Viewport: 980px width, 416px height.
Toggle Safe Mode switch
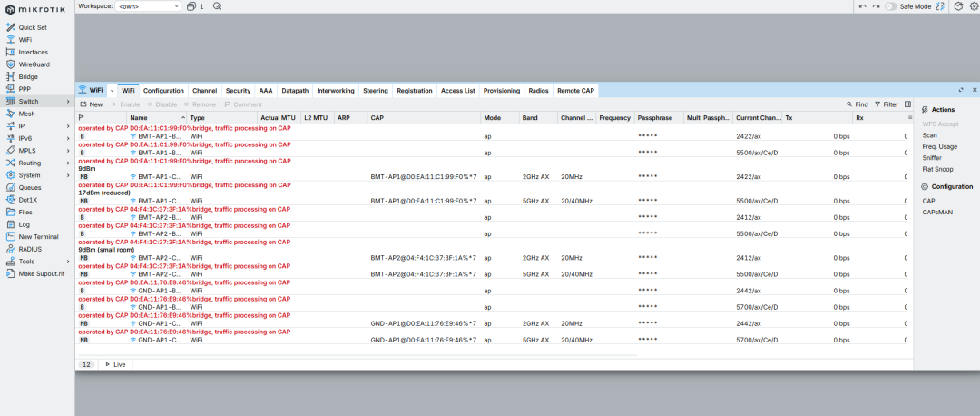coord(891,6)
